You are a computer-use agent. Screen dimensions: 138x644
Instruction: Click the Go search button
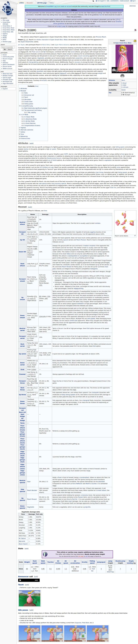(5, 49)
